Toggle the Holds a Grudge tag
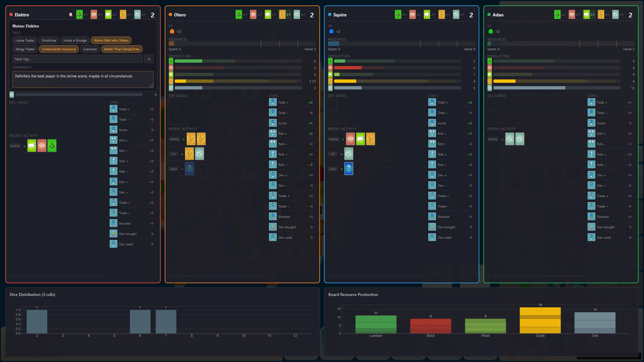 click(x=75, y=41)
